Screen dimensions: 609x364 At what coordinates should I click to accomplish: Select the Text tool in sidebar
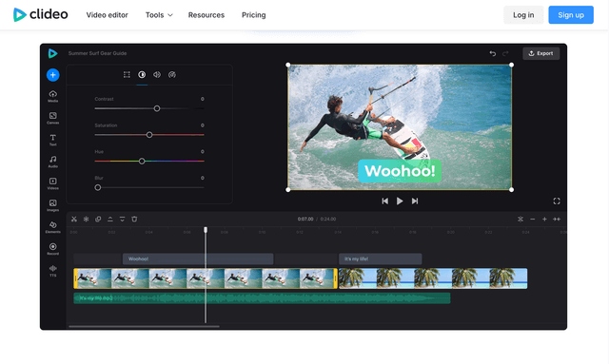point(53,140)
